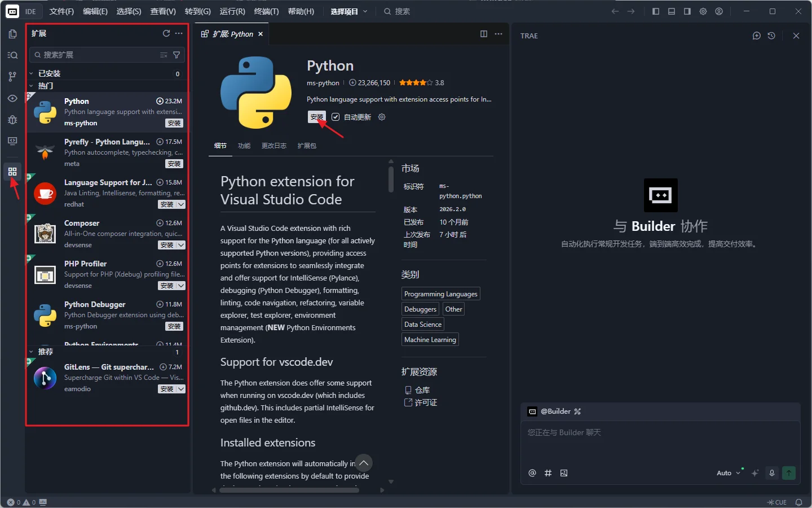Click the microphone voice input icon
The height and width of the screenshot is (508, 812).
772,473
